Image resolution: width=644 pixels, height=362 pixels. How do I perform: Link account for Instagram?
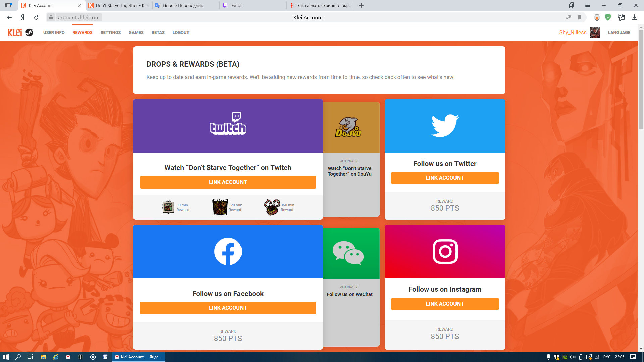445,304
